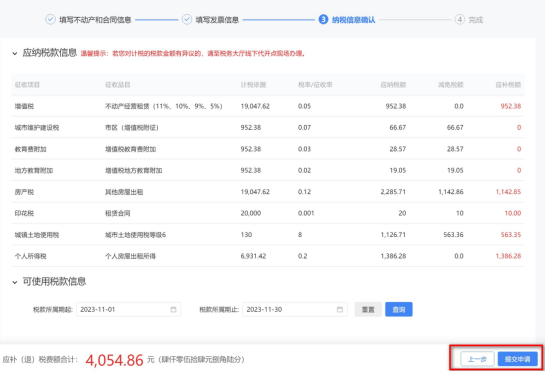Select the 填写发票信息 step label
546x372 pixels.
pos(217,20)
